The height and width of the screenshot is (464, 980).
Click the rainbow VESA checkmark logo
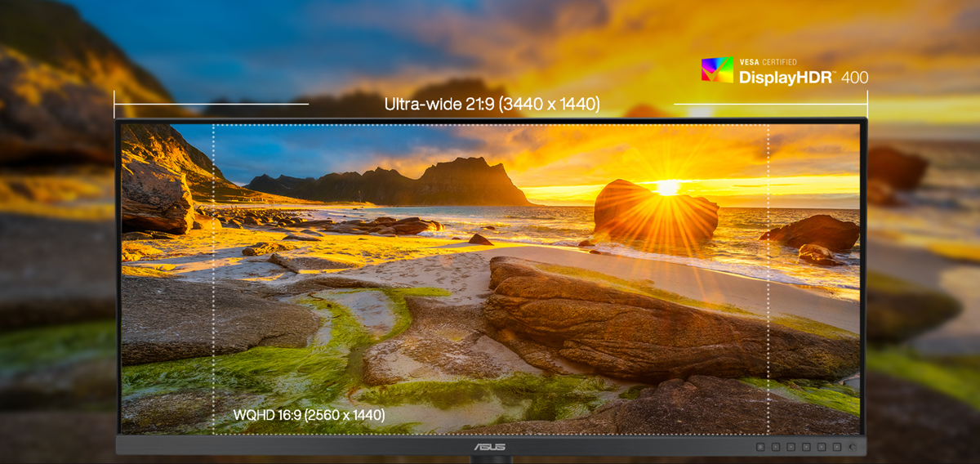tap(717, 70)
